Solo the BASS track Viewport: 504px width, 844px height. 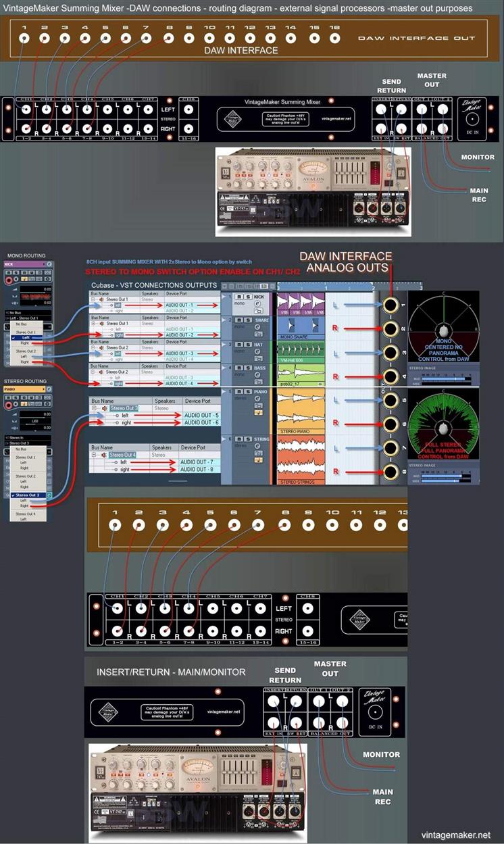(x=248, y=368)
